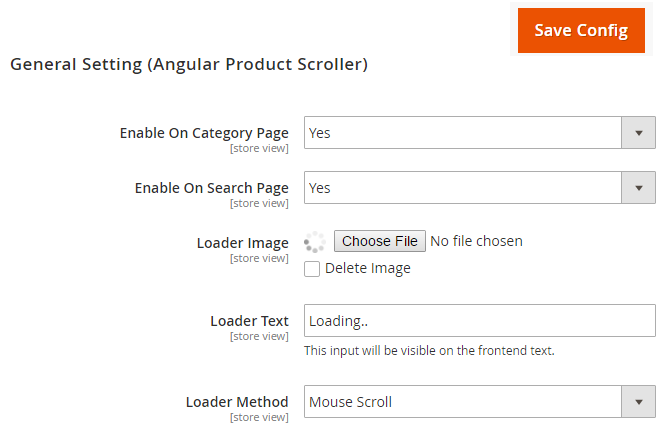Click the arrow icon of Enable On Category Page
Screen dimensions: 668x428
638,133
